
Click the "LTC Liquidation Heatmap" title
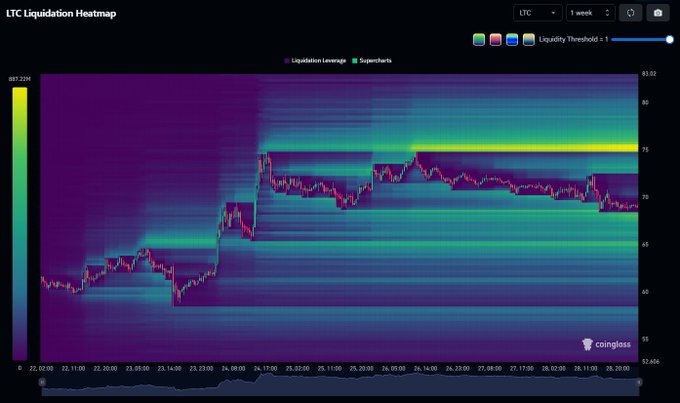61,13
